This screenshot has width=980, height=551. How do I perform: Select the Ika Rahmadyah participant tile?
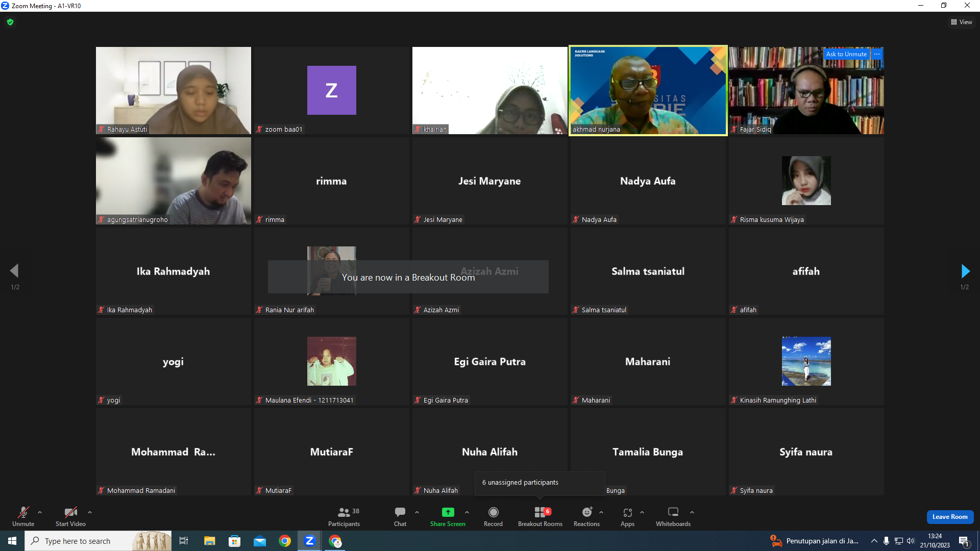174,271
